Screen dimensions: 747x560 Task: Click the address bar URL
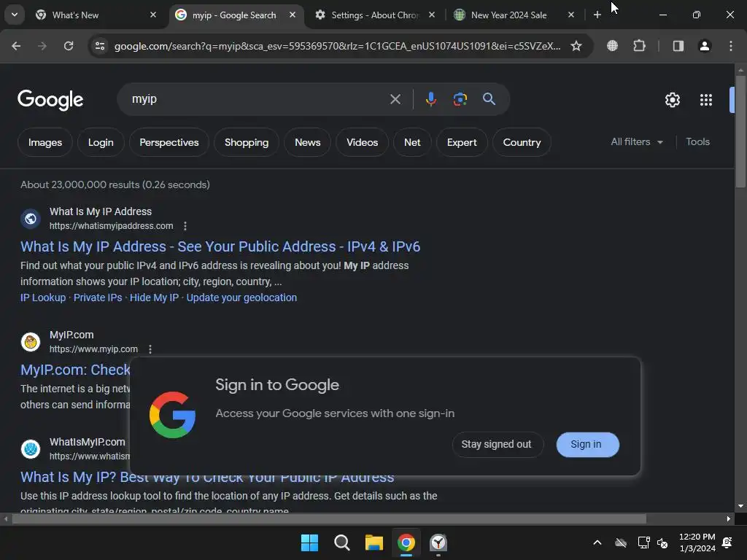pyautogui.click(x=337, y=46)
